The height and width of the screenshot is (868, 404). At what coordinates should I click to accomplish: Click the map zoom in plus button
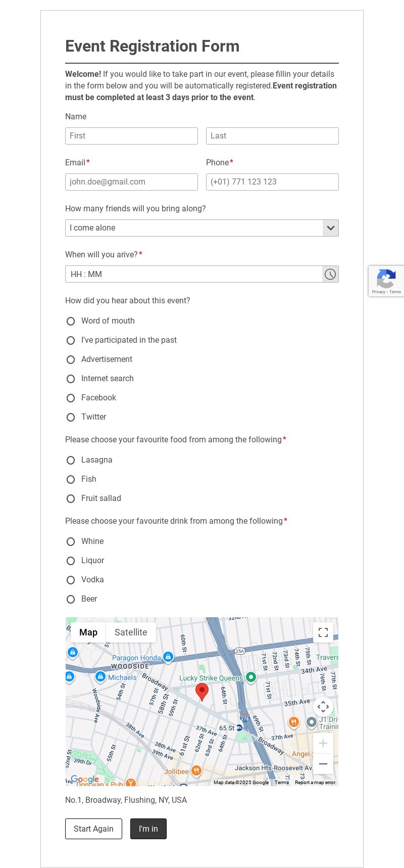(323, 743)
